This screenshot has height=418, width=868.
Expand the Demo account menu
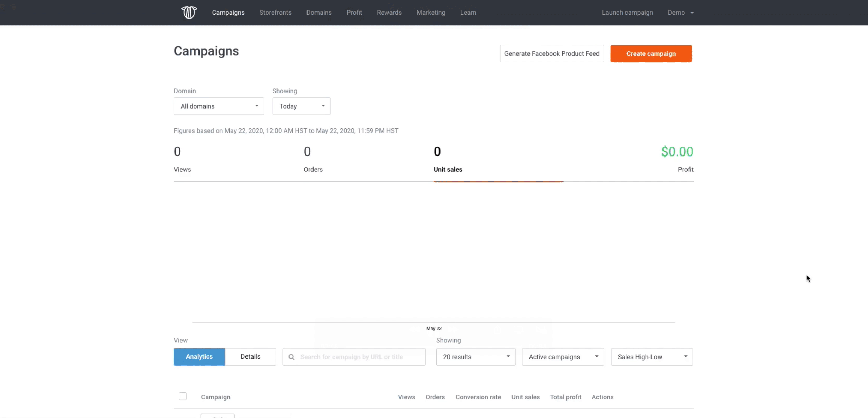680,12
